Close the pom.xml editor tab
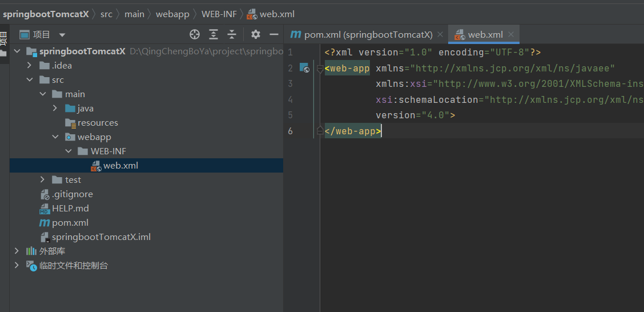 440,34
